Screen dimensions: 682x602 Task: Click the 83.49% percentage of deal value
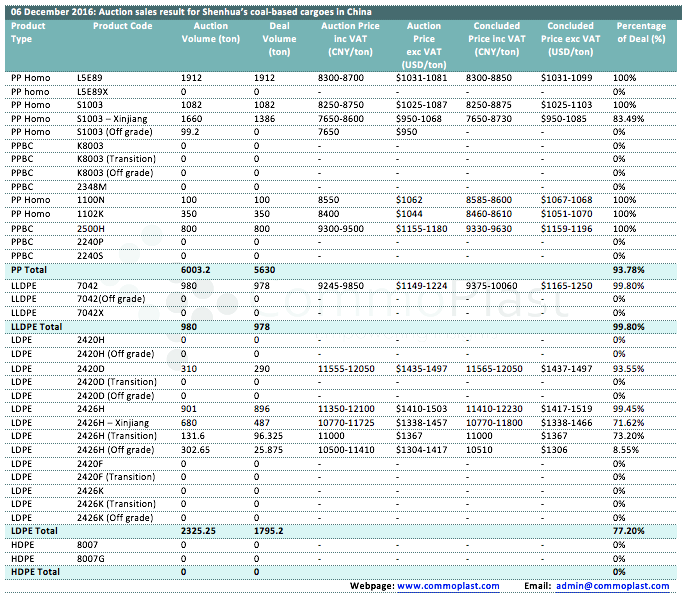628,118
